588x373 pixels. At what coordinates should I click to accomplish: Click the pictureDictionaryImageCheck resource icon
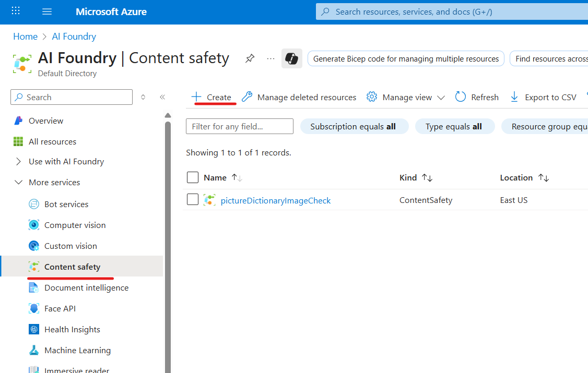[x=209, y=200]
